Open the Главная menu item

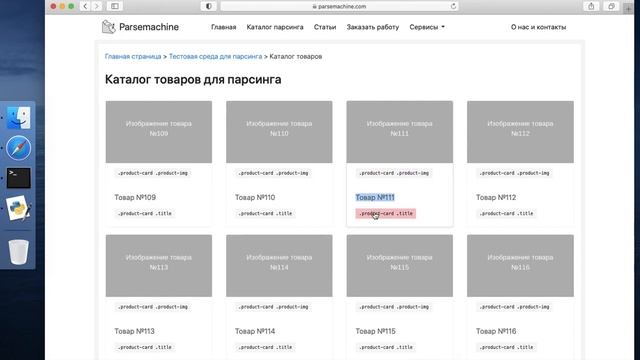[x=223, y=27]
